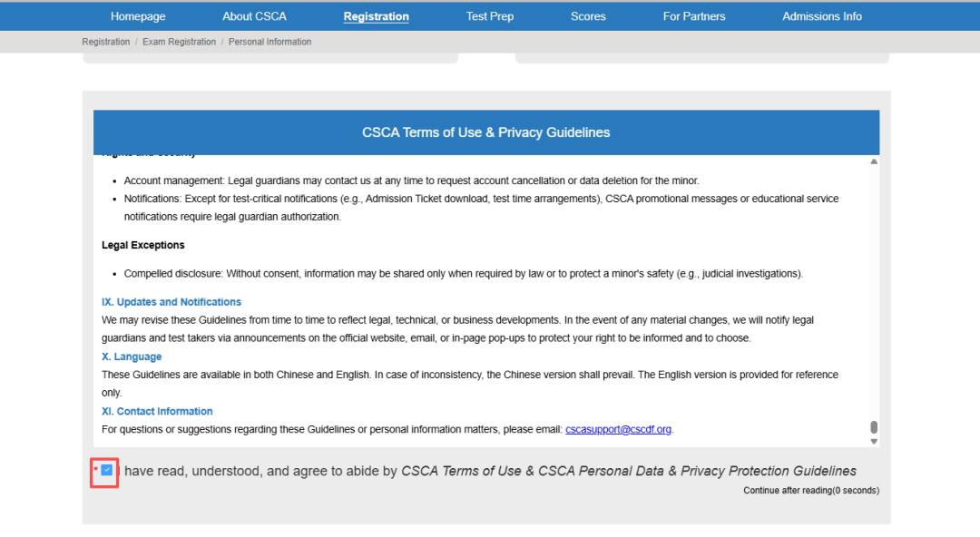
Task: Click the Personal Information breadcrumb
Action: [269, 42]
